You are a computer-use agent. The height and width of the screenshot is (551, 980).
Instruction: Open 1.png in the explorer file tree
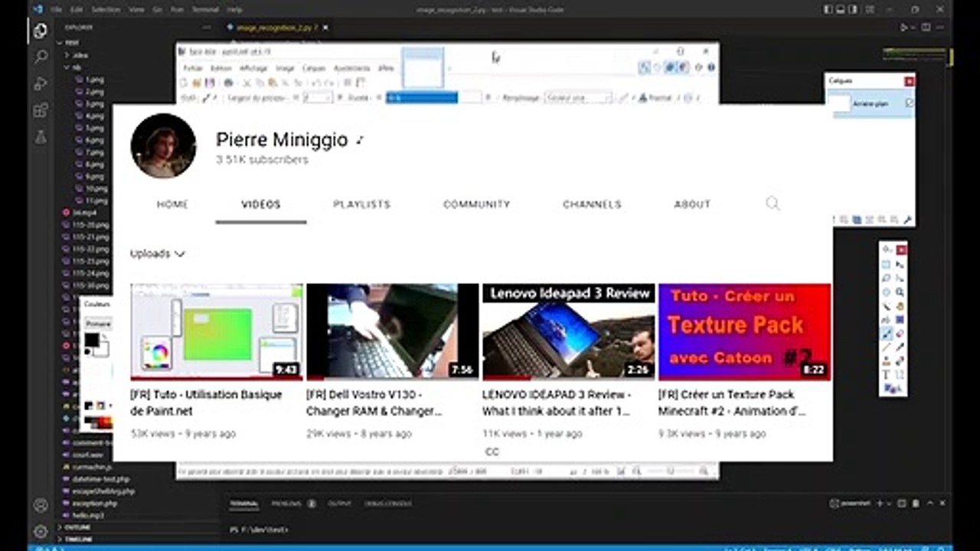pos(94,80)
